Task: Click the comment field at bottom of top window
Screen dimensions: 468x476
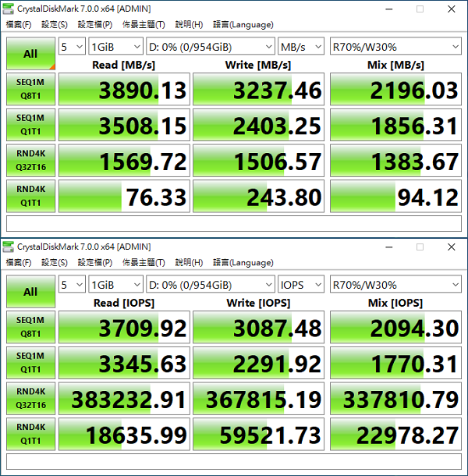Action: [x=234, y=224]
